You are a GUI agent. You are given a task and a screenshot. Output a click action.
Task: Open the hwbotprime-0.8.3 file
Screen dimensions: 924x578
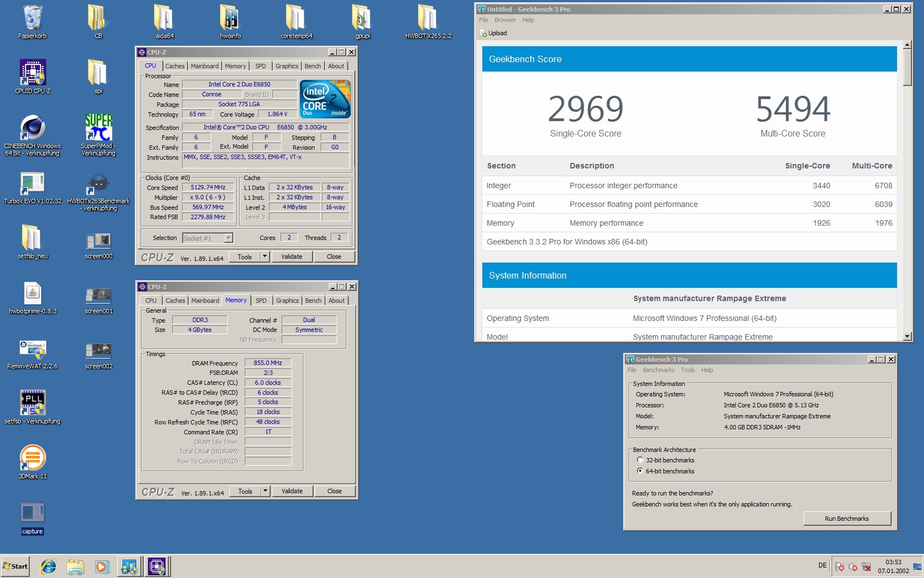[32, 298]
